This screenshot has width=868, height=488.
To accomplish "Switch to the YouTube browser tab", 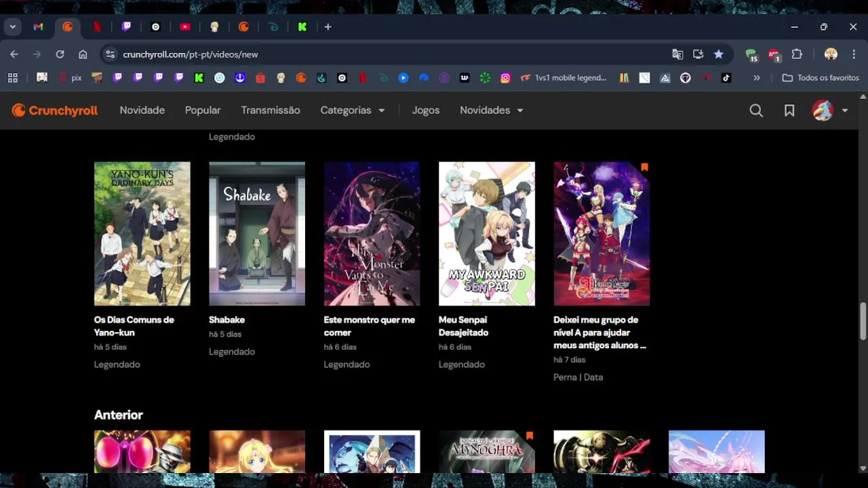I will (x=185, y=27).
